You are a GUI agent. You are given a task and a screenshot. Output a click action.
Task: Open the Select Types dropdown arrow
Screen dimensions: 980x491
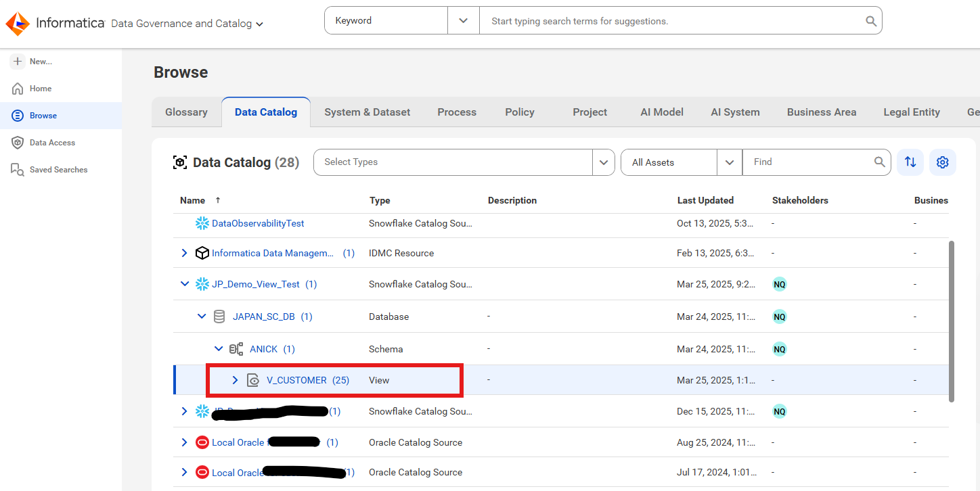(x=603, y=162)
